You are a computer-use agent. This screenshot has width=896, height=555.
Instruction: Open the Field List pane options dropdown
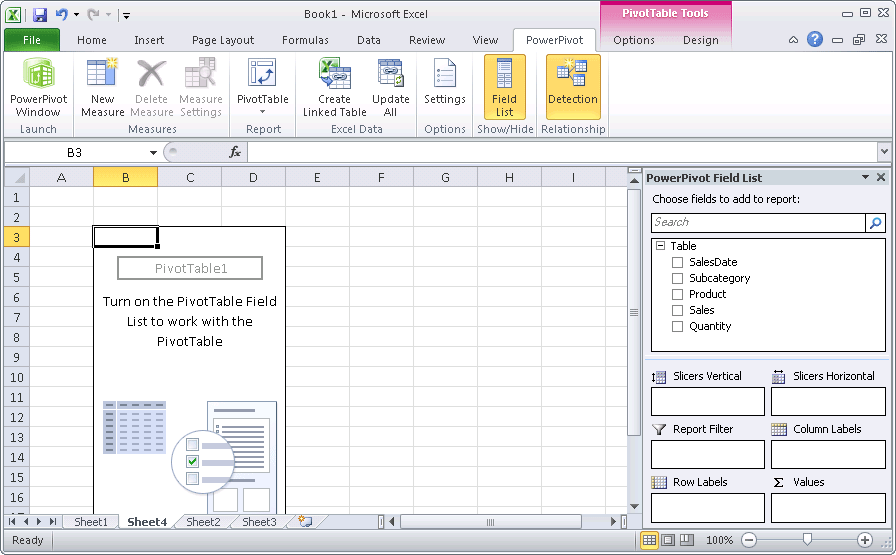[865, 177]
